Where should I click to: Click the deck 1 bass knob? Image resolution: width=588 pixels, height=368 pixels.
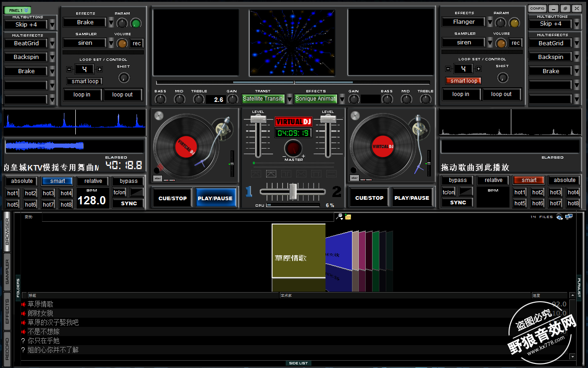161,99
